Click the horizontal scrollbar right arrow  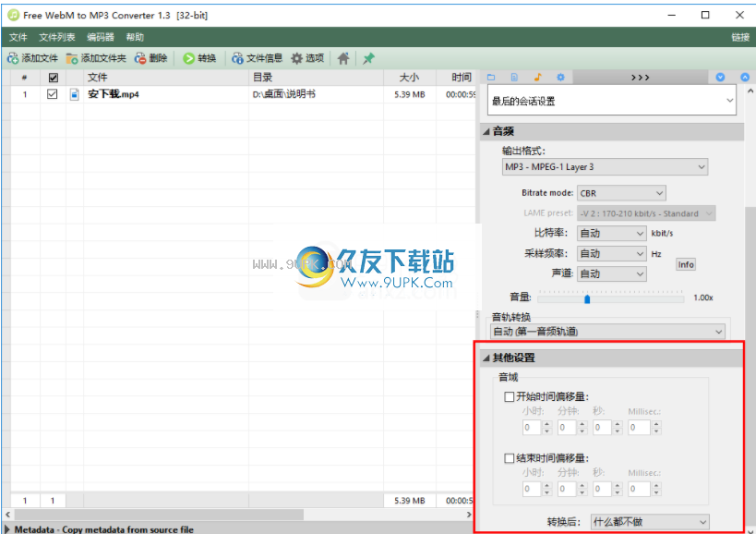coord(469,515)
